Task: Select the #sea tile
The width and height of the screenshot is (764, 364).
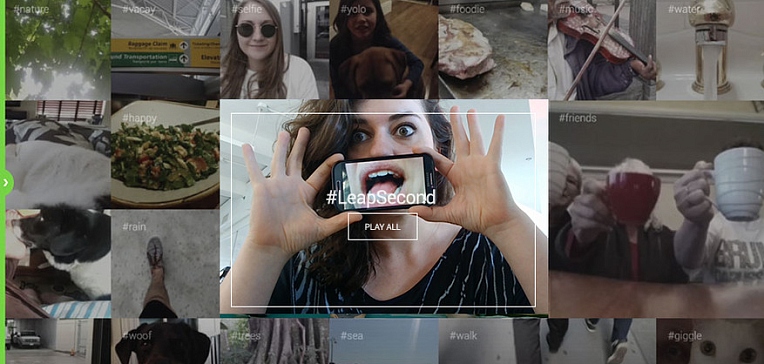Action: coord(383,341)
